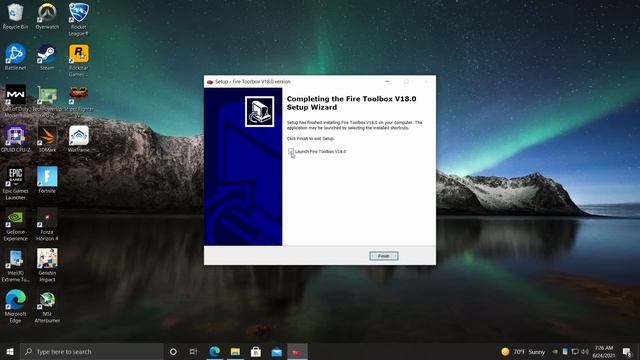The height and width of the screenshot is (360, 640).
Task: Select the CPUID CPU-Z desktop shortcut
Action: pyautogui.click(x=15, y=139)
